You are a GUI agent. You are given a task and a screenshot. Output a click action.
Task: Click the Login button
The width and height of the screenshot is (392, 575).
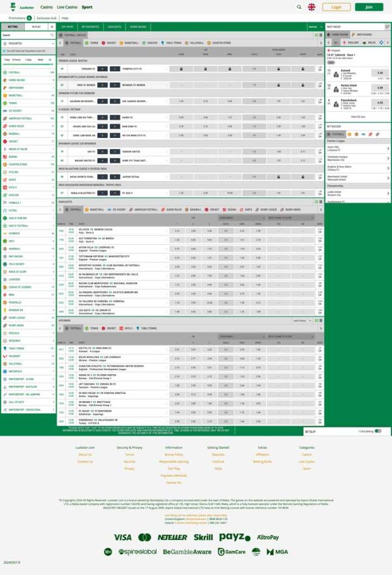pyautogui.click(x=336, y=7)
